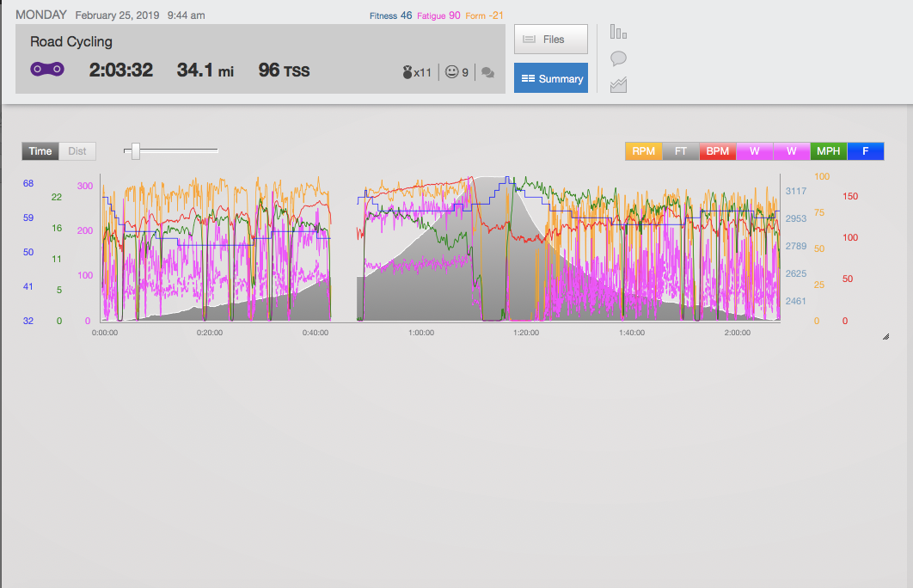Click the smiley feeling icon rated 9

pyautogui.click(x=453, y=71)
